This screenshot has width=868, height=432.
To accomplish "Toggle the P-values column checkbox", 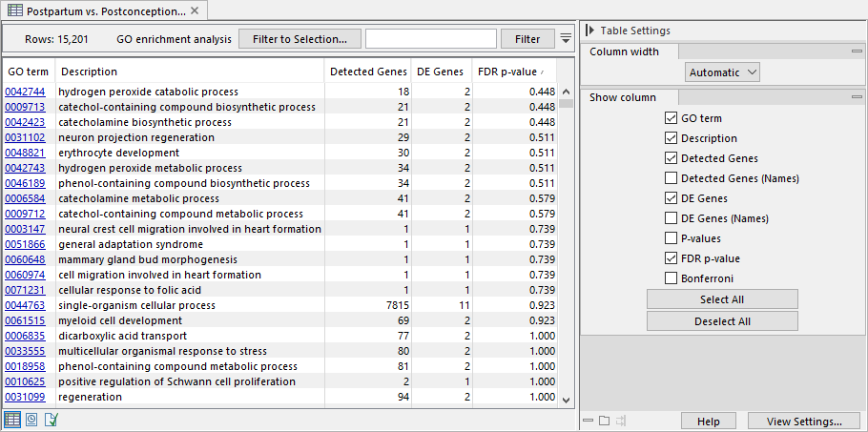I will tap(671, 238).
